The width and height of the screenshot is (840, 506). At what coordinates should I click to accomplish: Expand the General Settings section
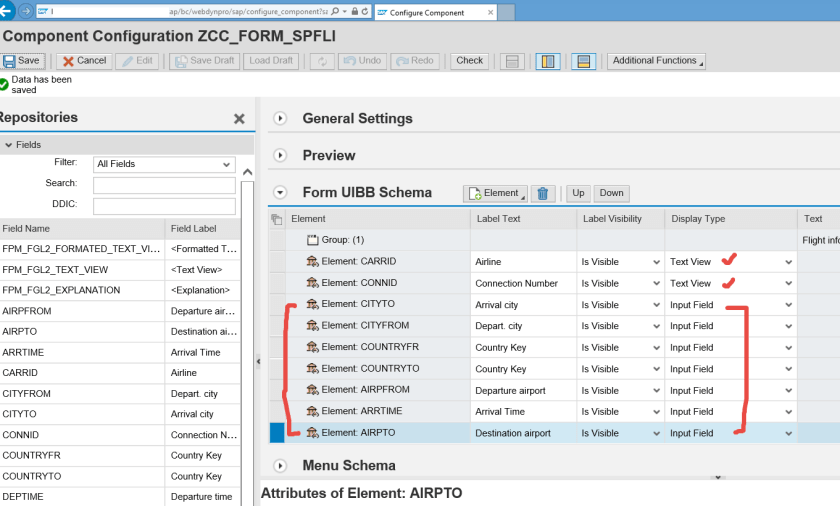pyautogui.click(x=280, y=118)
